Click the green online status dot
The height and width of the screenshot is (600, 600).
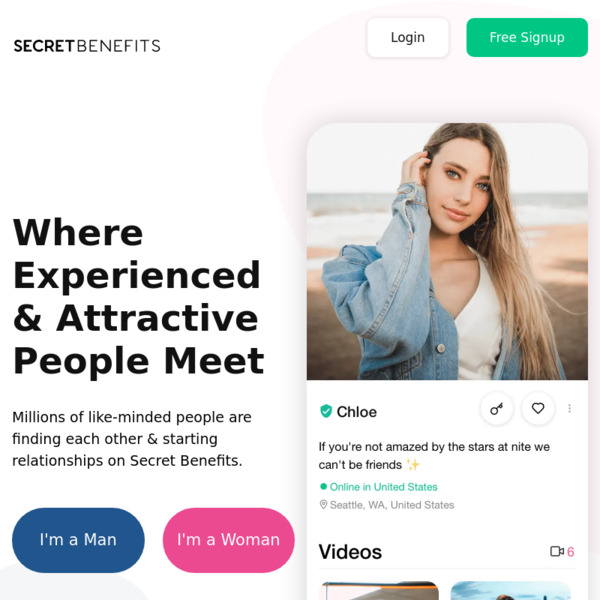point(323,486)
